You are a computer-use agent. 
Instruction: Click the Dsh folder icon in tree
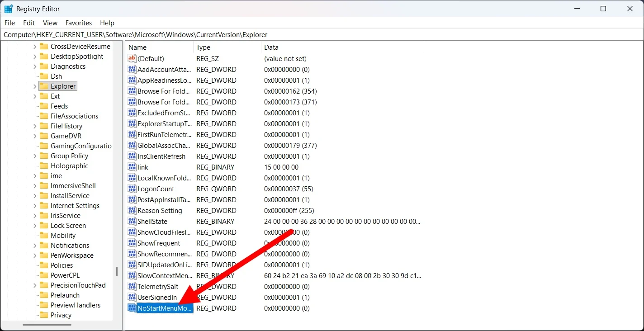tap(44, 76)
